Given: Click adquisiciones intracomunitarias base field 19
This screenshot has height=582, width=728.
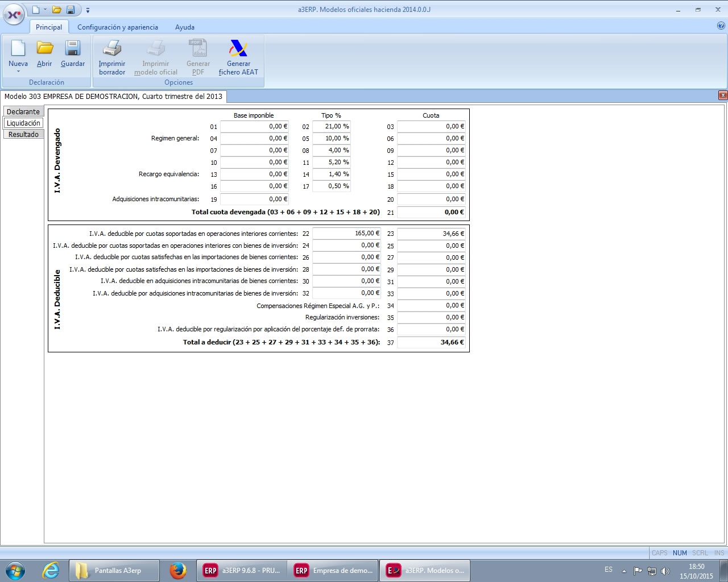Looking at the screenshot, I should 254,199.
